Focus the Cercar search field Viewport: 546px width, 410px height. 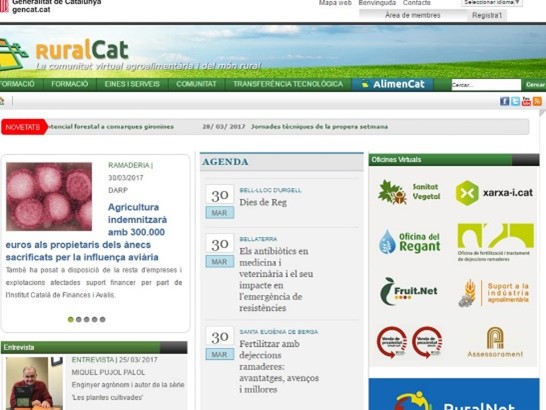486,85
